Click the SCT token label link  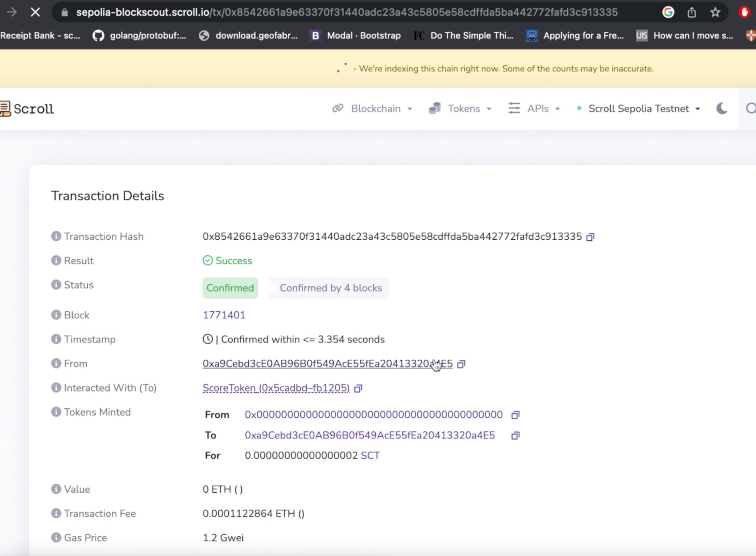click(370, 455)
